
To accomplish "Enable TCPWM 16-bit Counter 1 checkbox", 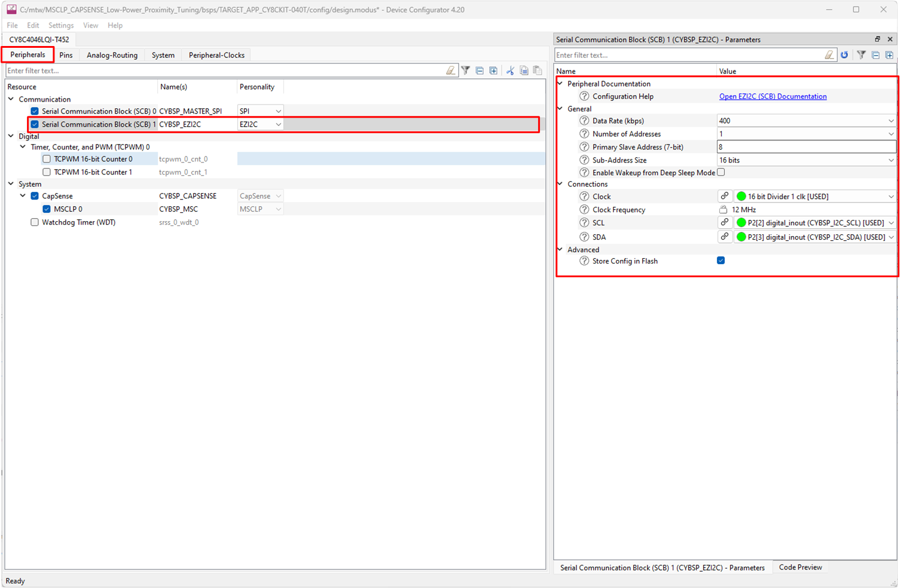I will point(47,172).
